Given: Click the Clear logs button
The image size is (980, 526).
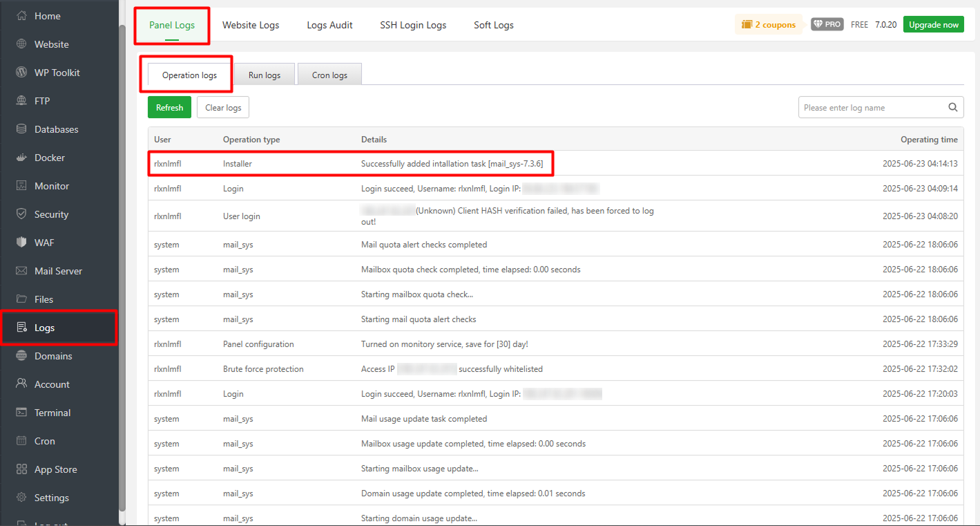Looking at the screenshot, I should [222, 107].
